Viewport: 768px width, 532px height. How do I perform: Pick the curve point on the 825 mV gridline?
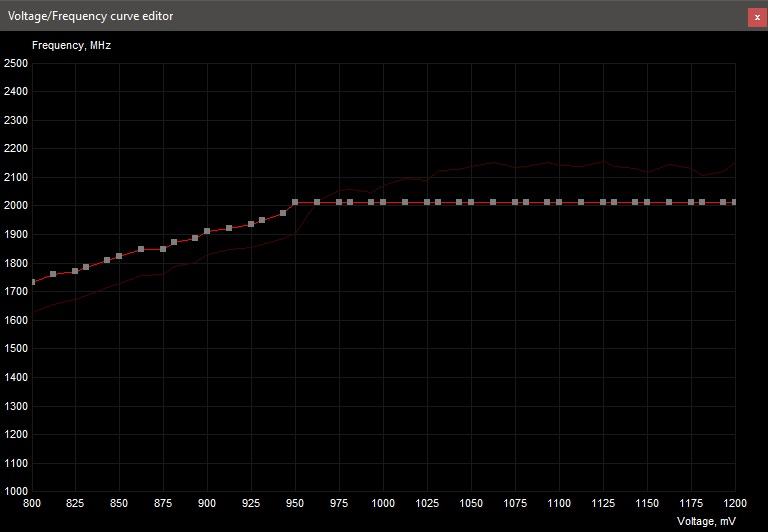75,271
